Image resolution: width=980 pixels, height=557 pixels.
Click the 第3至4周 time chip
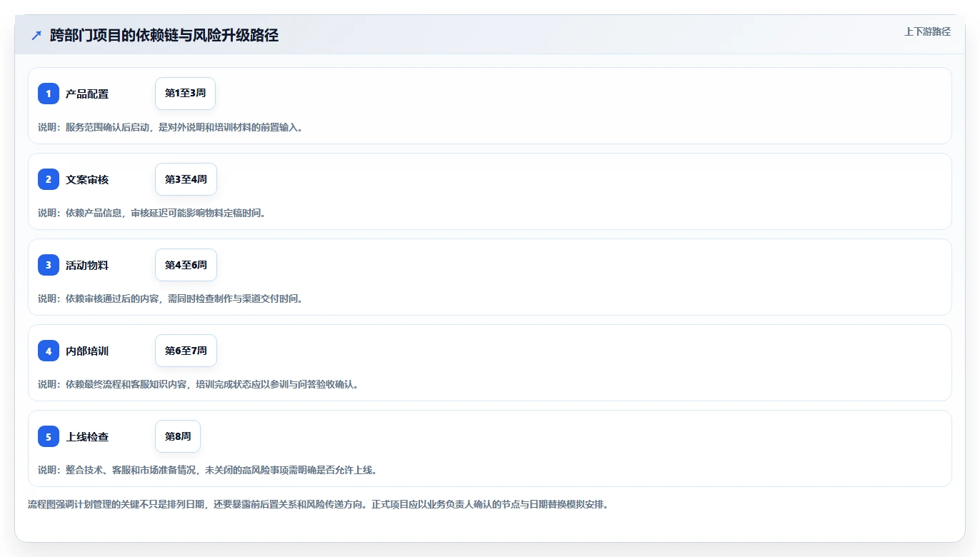tap(186, 179)
